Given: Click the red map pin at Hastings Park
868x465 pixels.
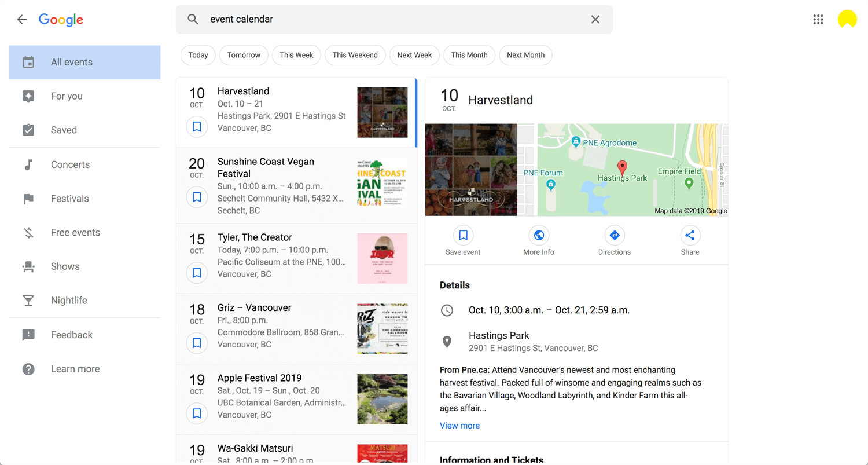Looking at the screenshot, I should pos(622,168).
